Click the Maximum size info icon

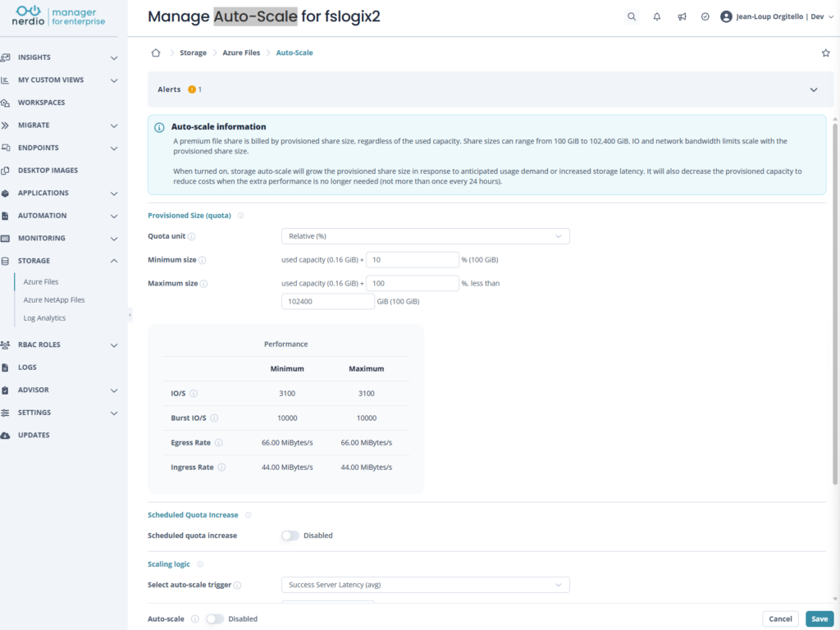click(x=203, y=283)
